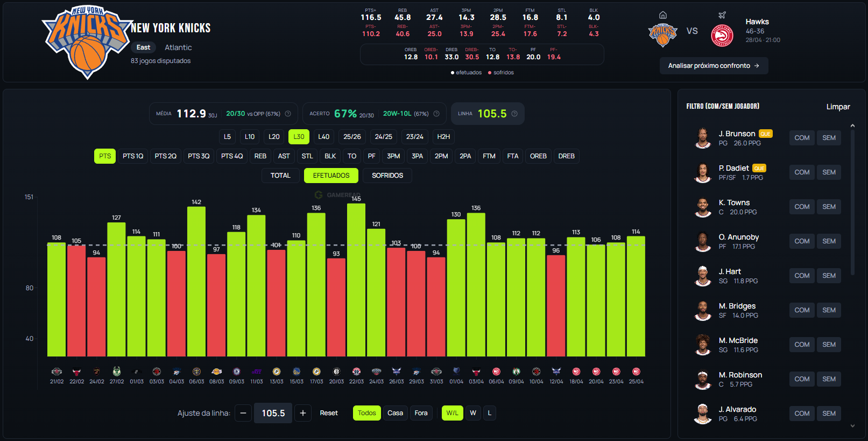Click the home icon above the matchup
The image size is (868, 441).
click(663, 15)
